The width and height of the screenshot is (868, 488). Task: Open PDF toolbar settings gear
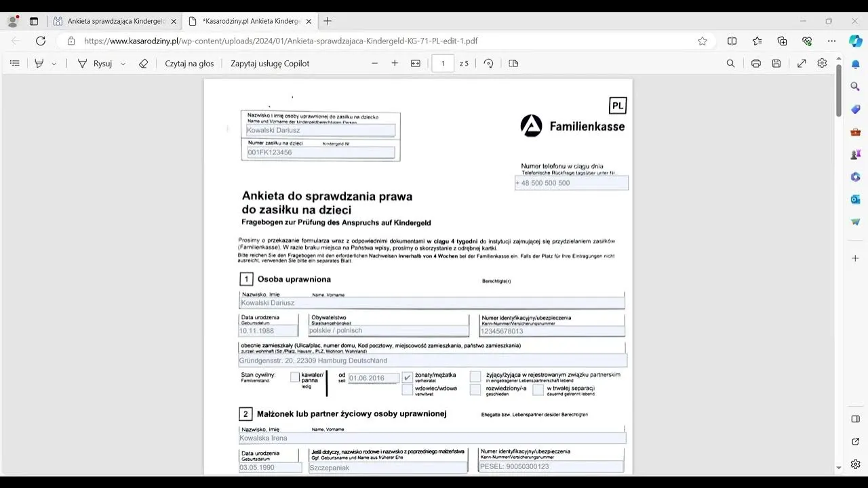tap(822, 63)
